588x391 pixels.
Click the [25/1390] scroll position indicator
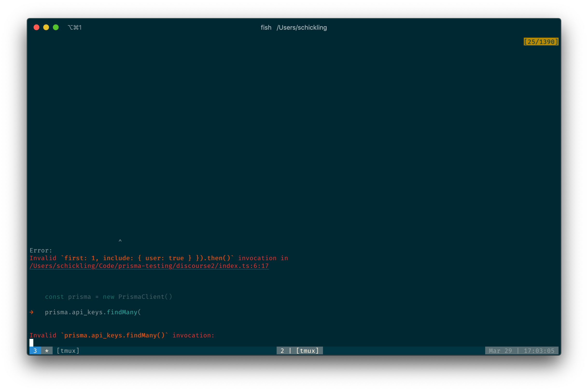(x=541, y=42)
